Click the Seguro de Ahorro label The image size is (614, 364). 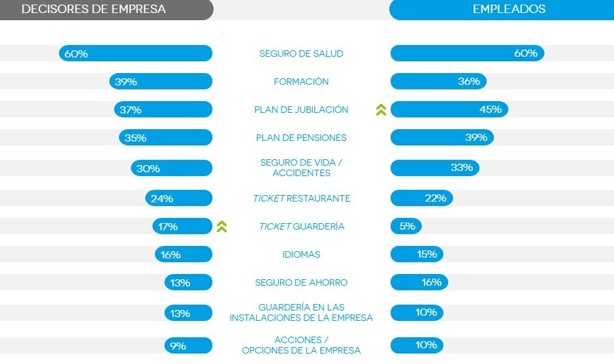pos(301,282)
